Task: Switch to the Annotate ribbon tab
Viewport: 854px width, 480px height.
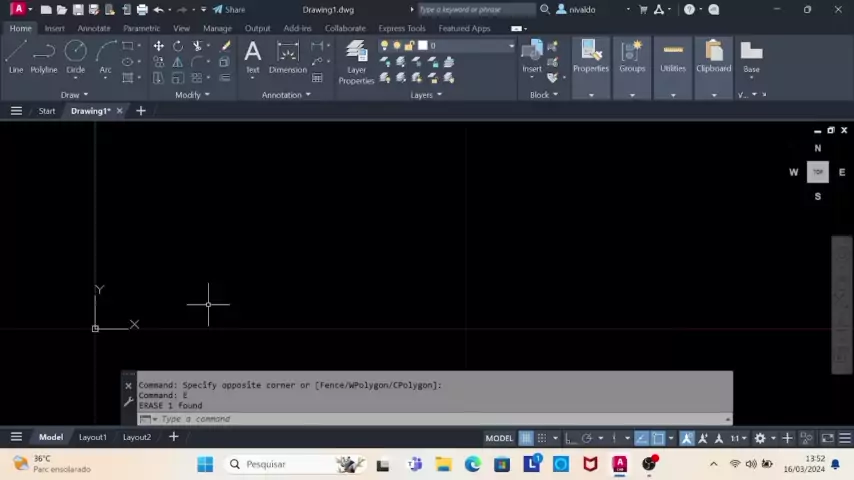Action: pos(94,28)
